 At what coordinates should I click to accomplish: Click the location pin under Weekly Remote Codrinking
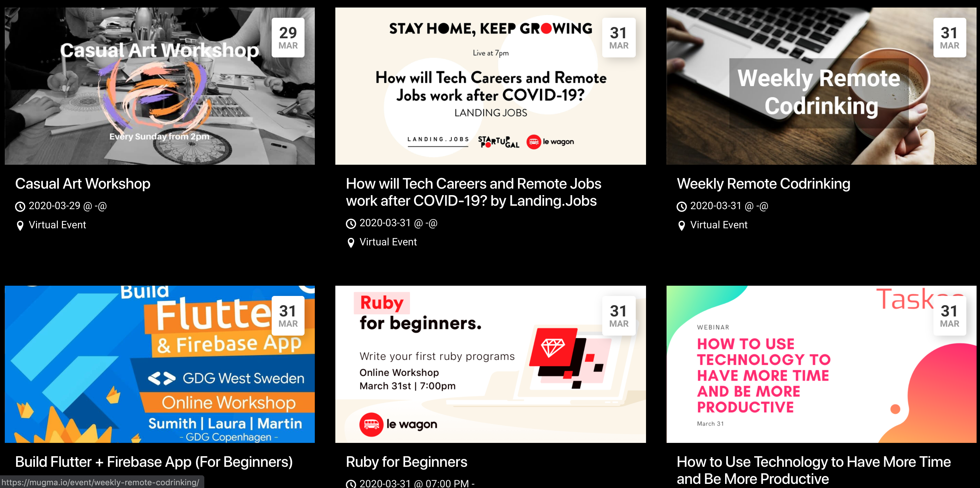pos(682,226)
